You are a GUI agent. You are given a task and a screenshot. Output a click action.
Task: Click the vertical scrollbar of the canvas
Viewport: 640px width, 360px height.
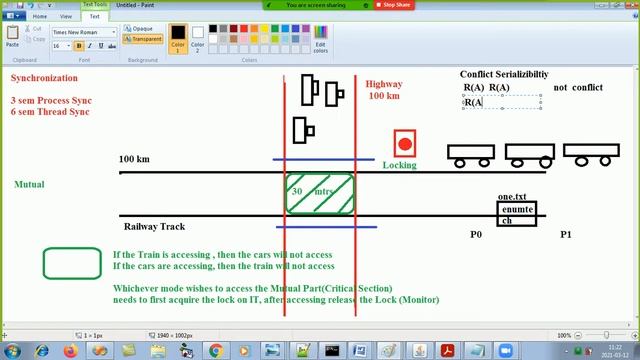636,194
